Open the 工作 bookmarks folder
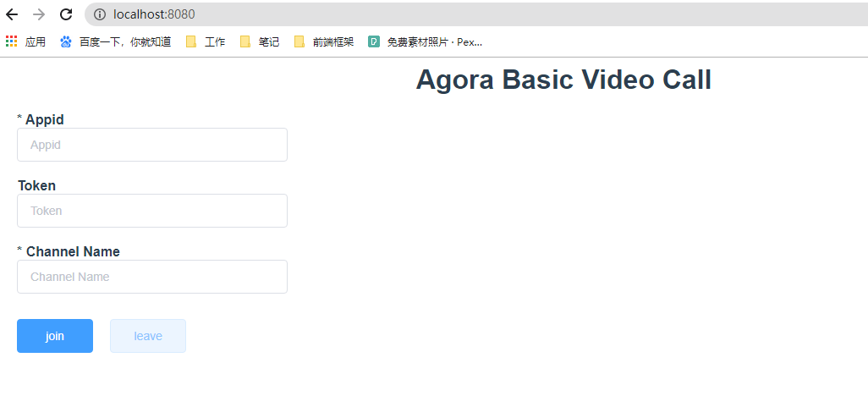Viewport: 868px width, 407px height. 206,41
